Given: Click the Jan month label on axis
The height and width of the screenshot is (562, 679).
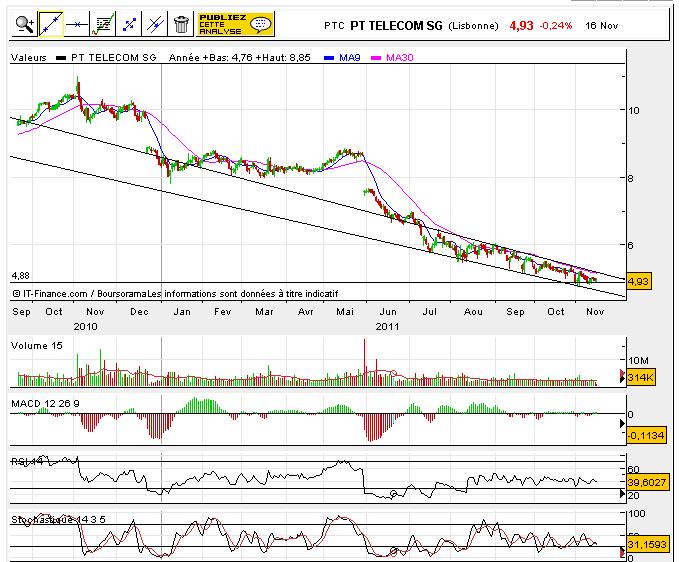Looking at the screenshot, I should click(182, 312).
